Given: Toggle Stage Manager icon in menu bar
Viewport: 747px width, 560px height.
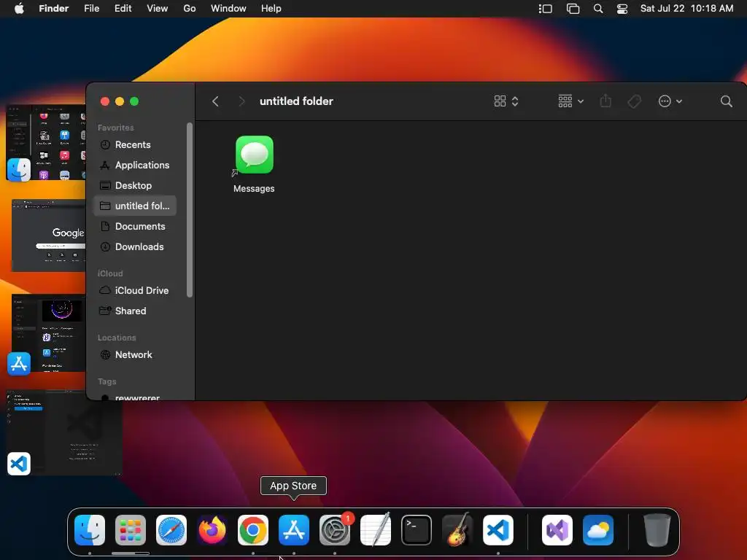Looking at the screenshot, I should pyautogui.click(x=546, y=9).
